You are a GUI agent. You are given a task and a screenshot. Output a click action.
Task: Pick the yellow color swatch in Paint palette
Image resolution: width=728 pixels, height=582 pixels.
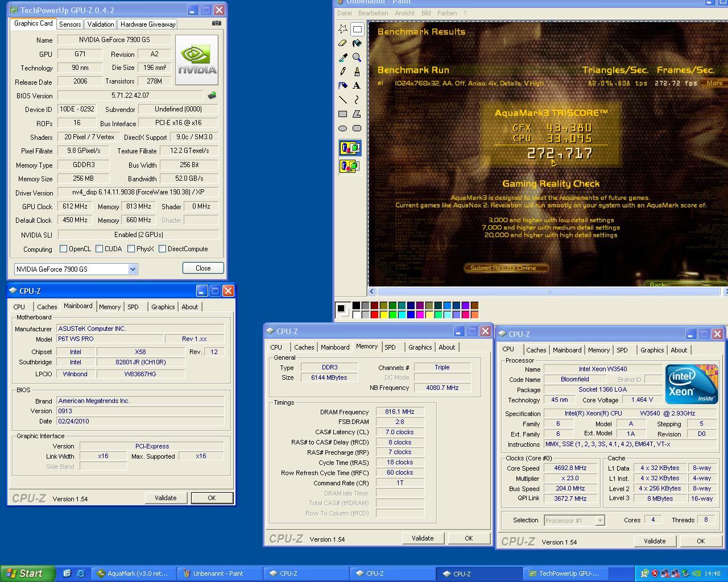pos(383,314)
